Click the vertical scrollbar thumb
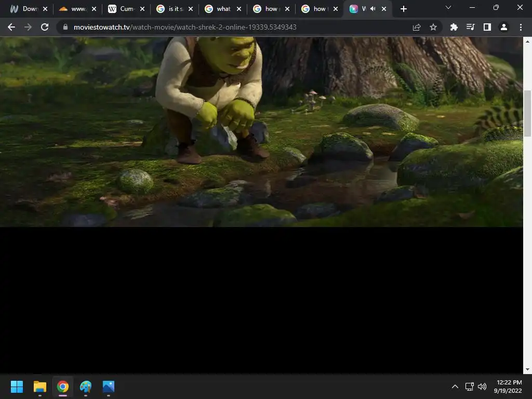This screenshot has width=532, height=399. click(527, 113)
